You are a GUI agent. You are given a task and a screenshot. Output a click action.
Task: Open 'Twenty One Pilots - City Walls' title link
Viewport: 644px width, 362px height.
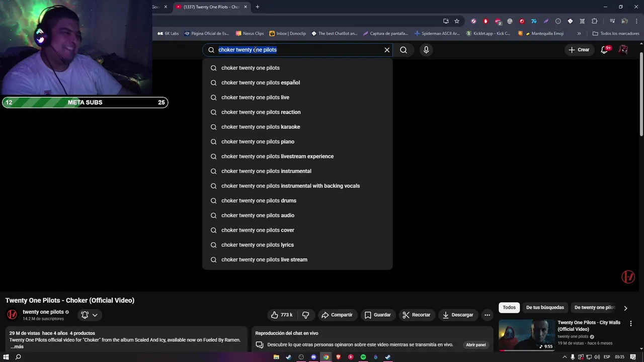point(589,326)
